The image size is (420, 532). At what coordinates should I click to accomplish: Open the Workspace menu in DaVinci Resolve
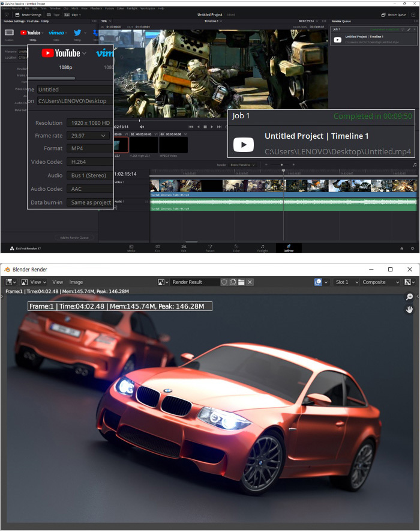[148, 8]
